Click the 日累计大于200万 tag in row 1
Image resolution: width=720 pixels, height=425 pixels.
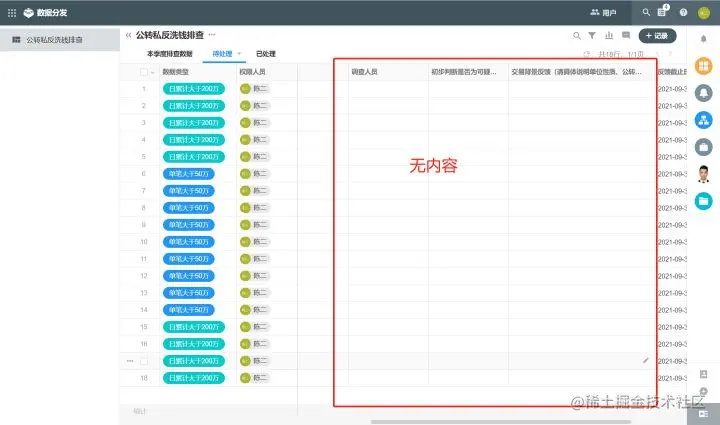click(194, 89)
